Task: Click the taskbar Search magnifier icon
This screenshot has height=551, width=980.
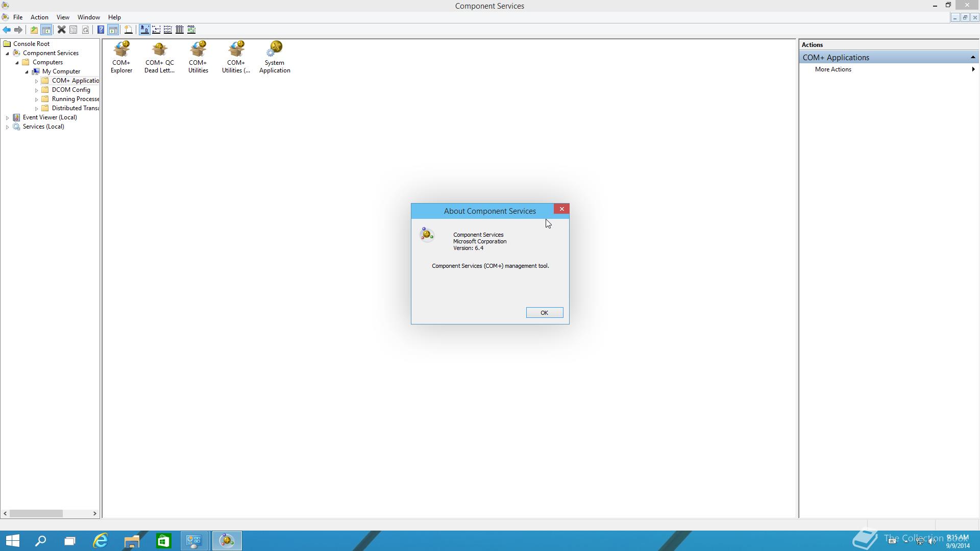Action: point(40,541)
